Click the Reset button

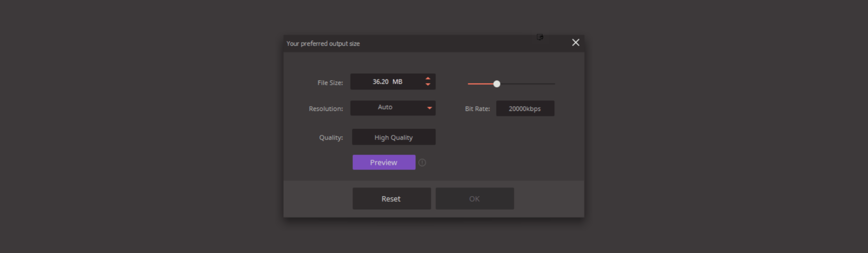392,199
